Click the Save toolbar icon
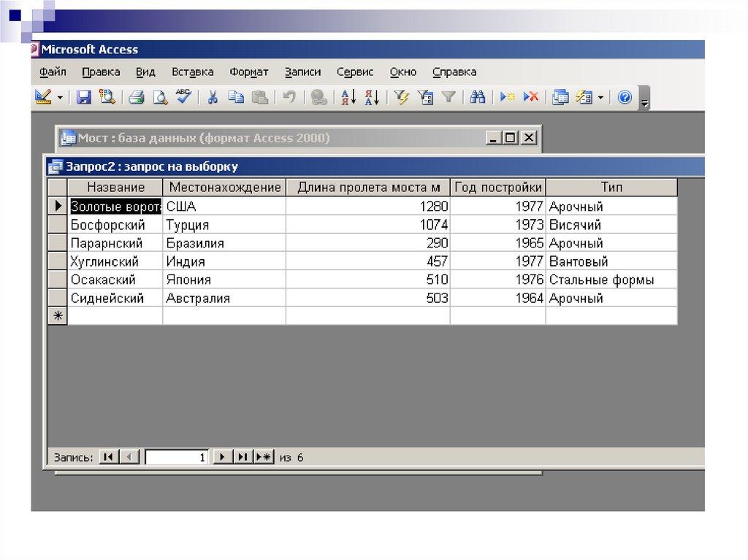The width and height of the screenshot is (748, 560). [84, 97]
